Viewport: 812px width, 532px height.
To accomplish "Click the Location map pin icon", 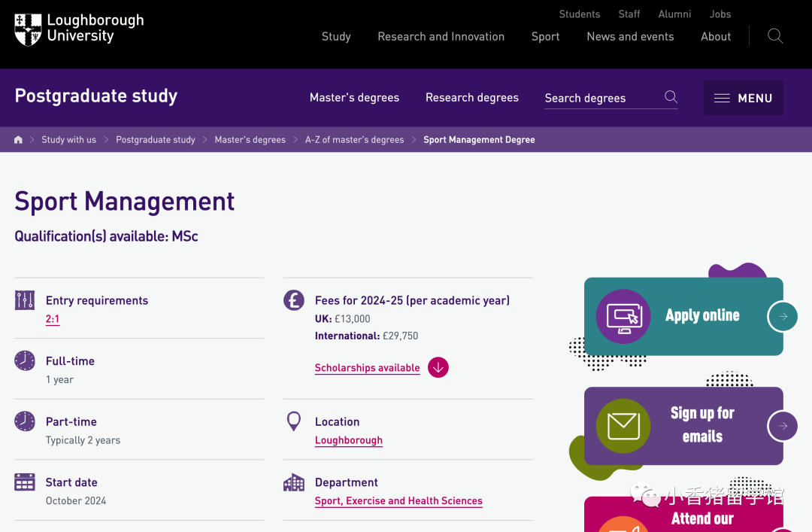I will pyautogui.click(x=294, y=421).
